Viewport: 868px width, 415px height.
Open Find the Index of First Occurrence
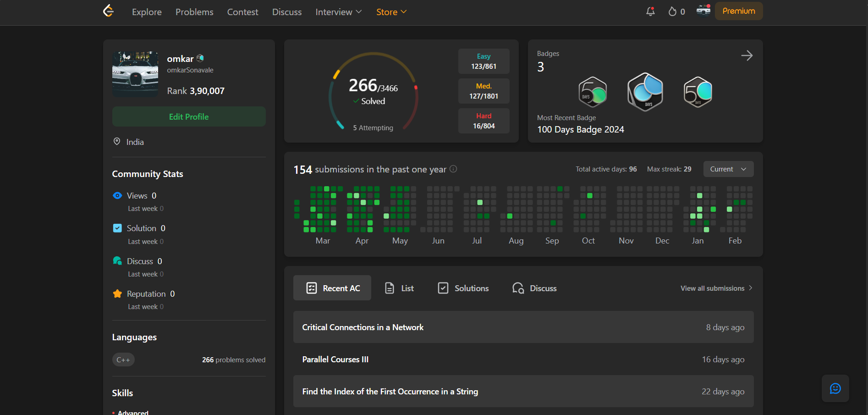tap(523, 391)
